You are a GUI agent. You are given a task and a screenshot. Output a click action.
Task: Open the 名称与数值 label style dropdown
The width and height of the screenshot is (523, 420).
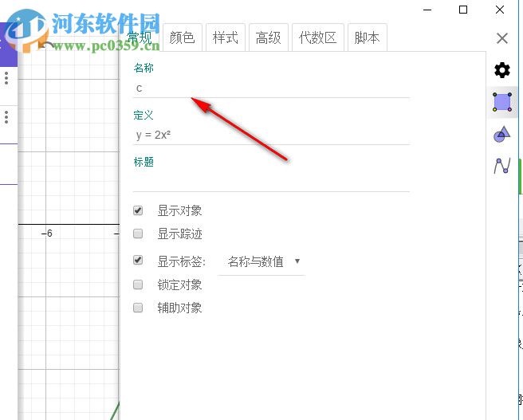point(261,261)
